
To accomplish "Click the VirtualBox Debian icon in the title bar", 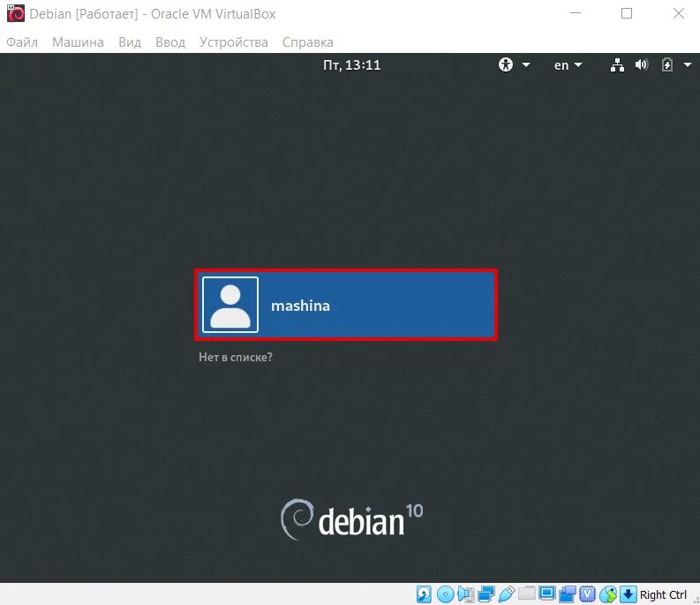I will [16, 13].
